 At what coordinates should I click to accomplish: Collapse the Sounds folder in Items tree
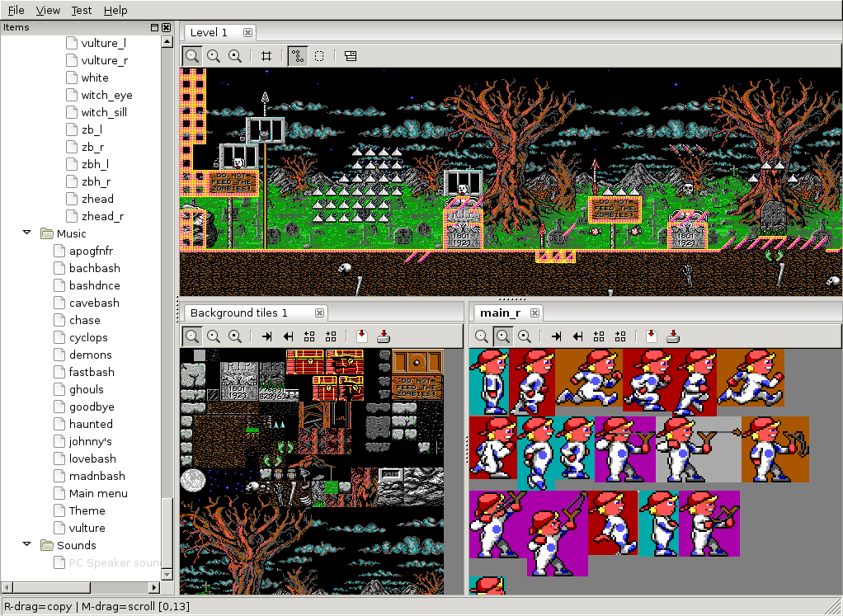[x=27, y=544]
